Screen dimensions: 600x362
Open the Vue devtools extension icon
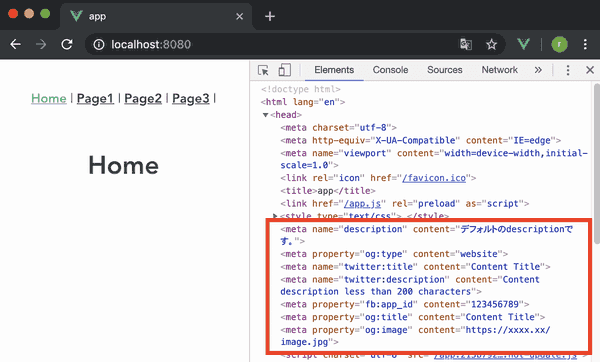523,44
